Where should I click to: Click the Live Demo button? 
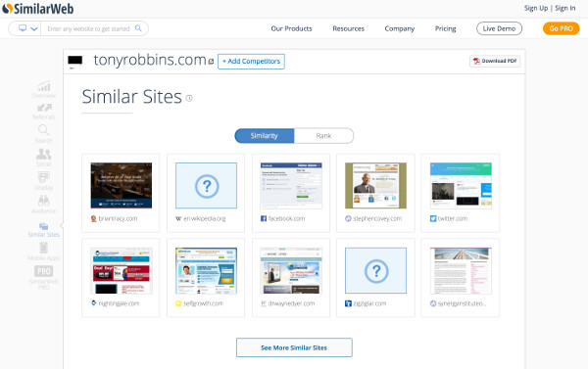499,28
